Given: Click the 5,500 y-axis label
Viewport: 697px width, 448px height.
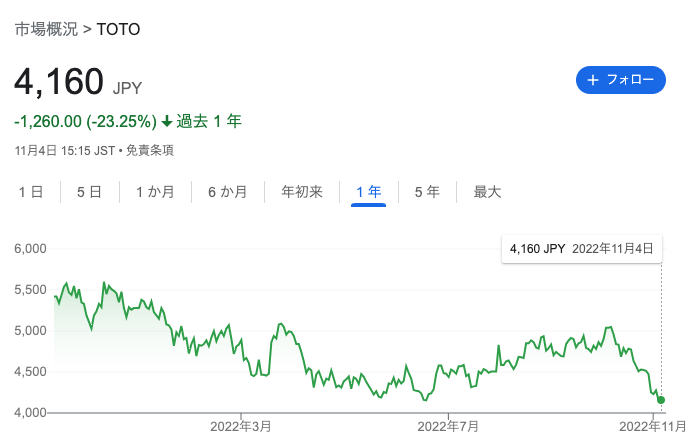Looking at the screenshot, I should (30, 290).
